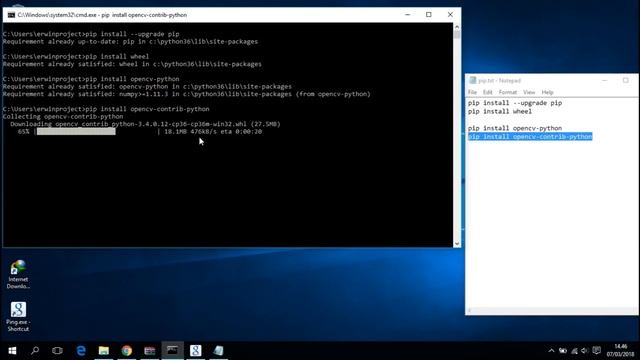Click 'Requirement already up-to-date' line in cmd
Image resolution: width=640 pixels, height=360 pixels.
[x=130, y=41]
